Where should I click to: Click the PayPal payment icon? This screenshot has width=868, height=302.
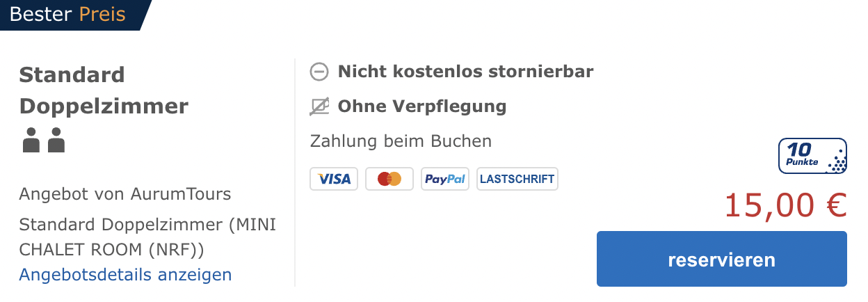click(445, 179)
